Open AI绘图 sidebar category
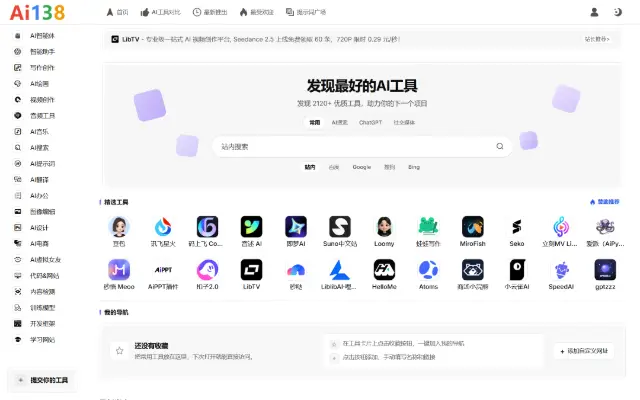This screenshot has height=400, width=640. (x=39, y=84)
